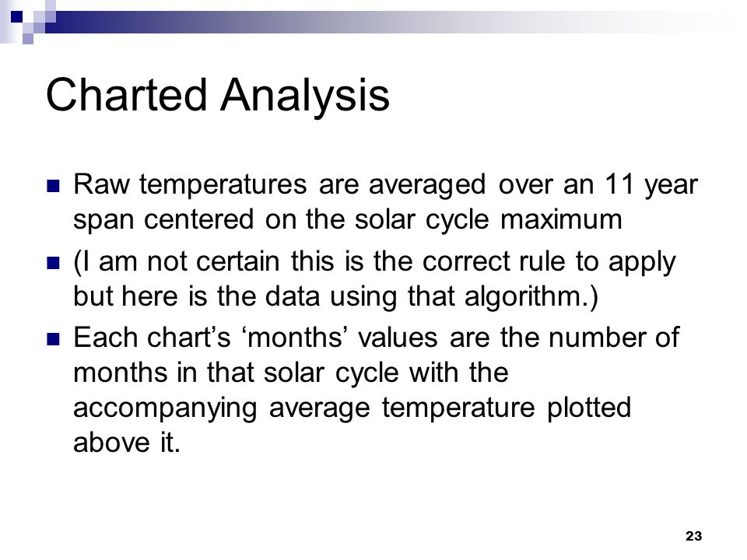This screenshot has height=560, width=747.
Task: Click the word 'algorithm.)' in the second bullet
Action: pyautogui.click(x=531, y=296)
